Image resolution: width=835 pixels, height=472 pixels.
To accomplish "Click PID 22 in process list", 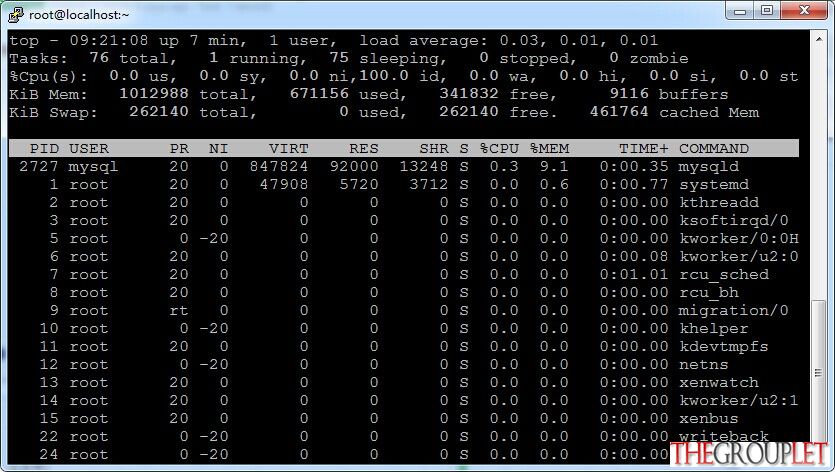I will pos(49,437).
